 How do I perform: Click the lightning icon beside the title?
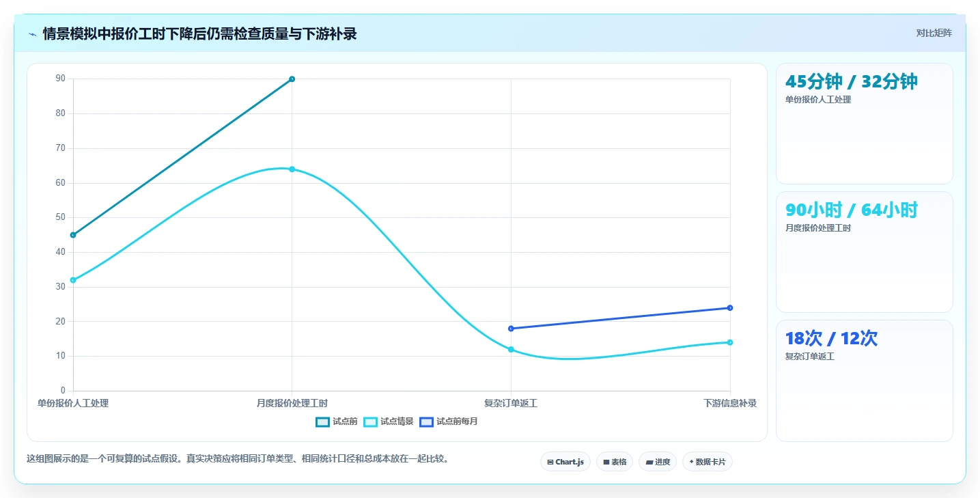click(x=32, y=33)
